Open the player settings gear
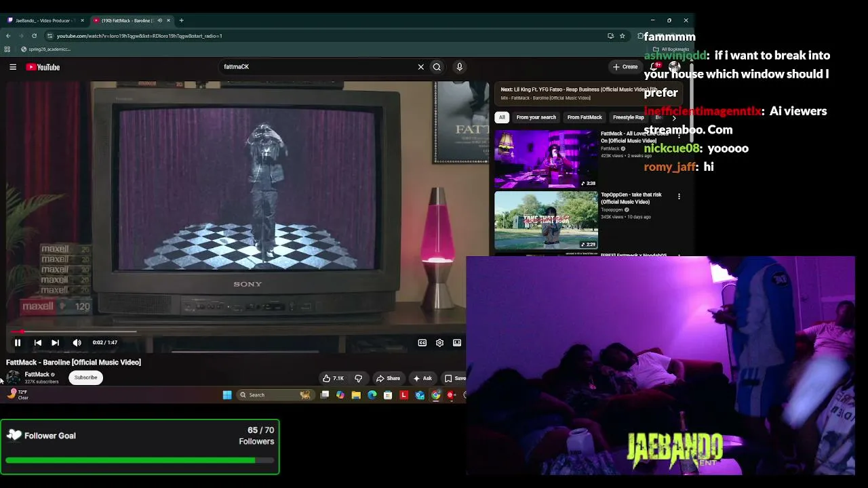868x488 pixels. coord(439,343)
